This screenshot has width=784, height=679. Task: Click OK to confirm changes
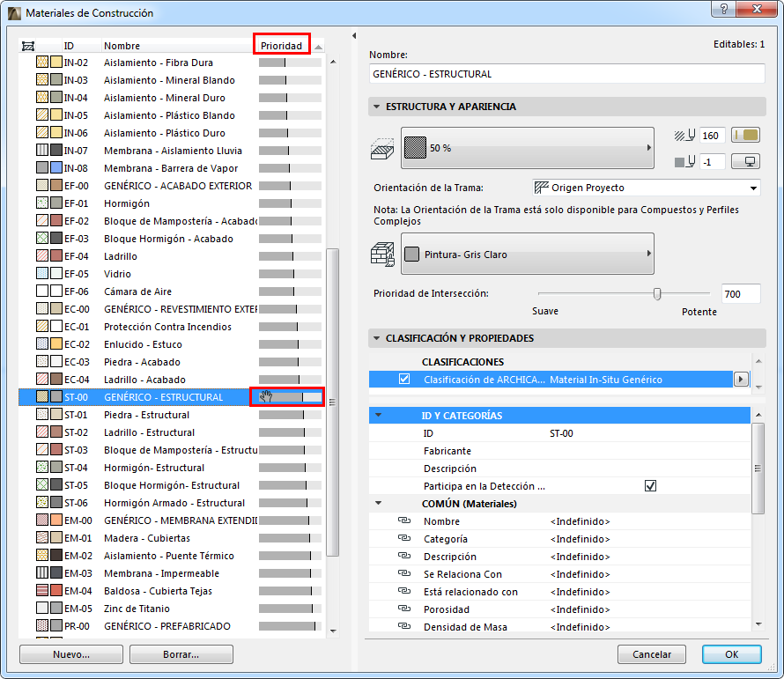[x=731, y=654]
